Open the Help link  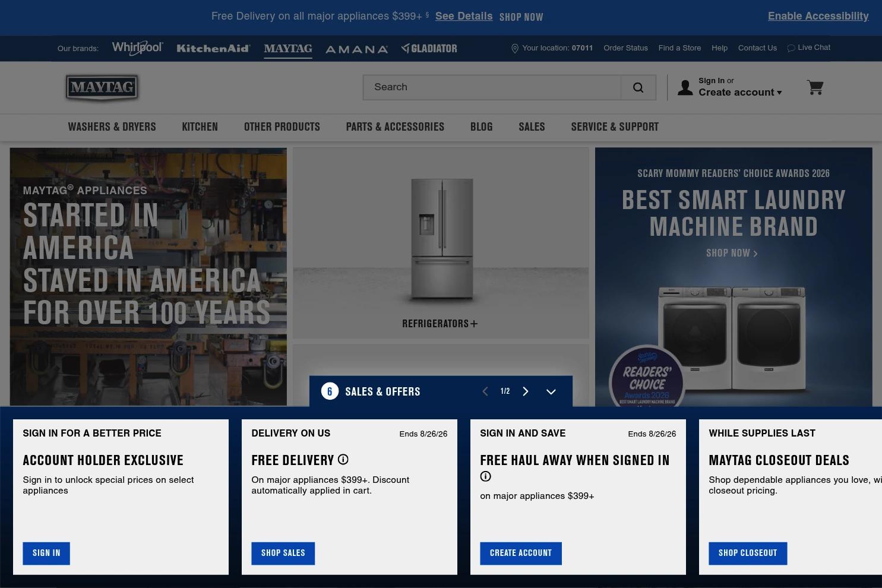pos(719,48)
